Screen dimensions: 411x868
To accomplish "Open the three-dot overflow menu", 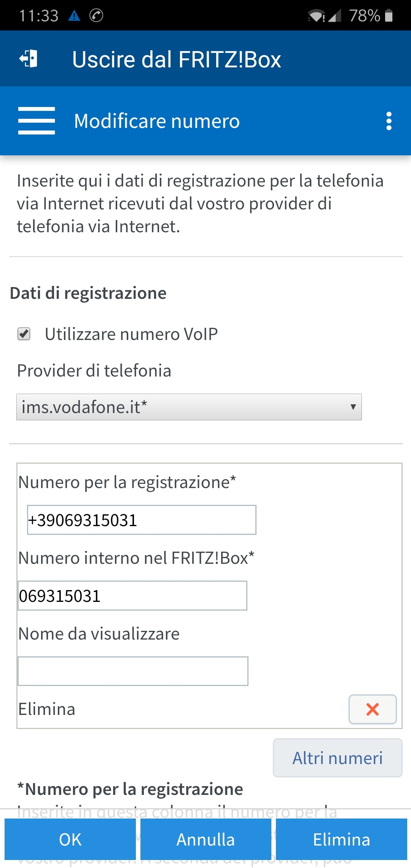I will 389,121.
